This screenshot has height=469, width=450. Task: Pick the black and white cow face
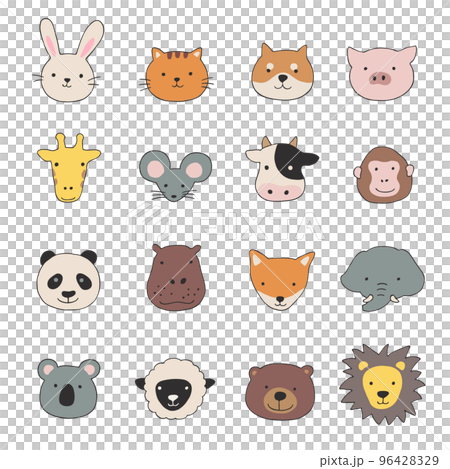(x=282, y=169)
